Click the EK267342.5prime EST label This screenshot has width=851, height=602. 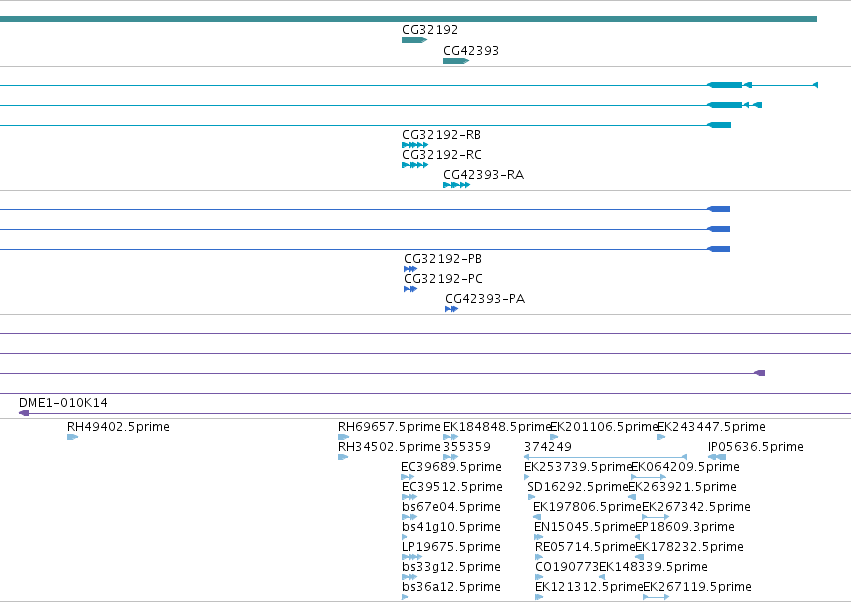pyautogui.click(x=696, y=507)
